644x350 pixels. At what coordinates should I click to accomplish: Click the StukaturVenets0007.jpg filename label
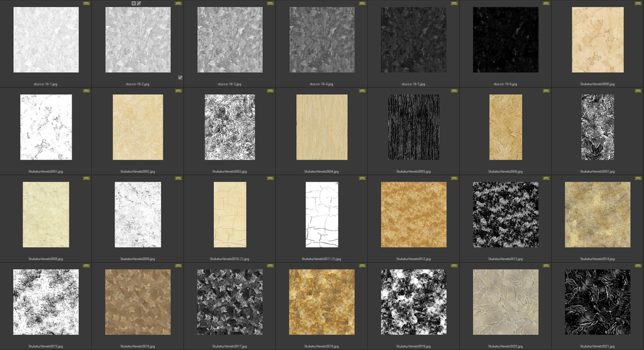(x=597, y=171)
